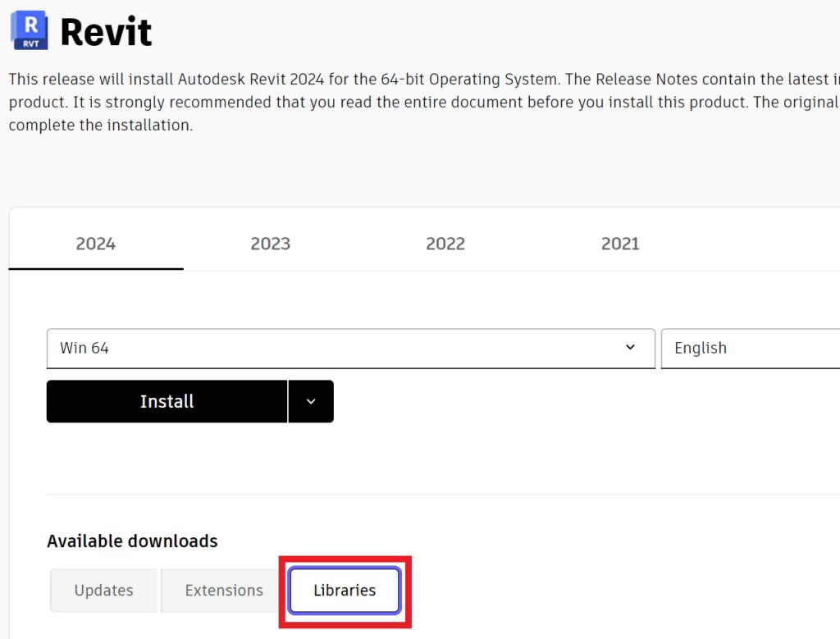Click the Available downloads heading
The height and width of the screenshot is (639, 840).
pos(132,541)
